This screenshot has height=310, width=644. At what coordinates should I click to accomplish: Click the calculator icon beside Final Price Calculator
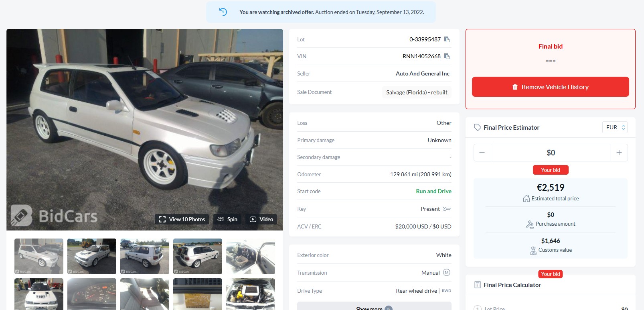coord(477,285)
